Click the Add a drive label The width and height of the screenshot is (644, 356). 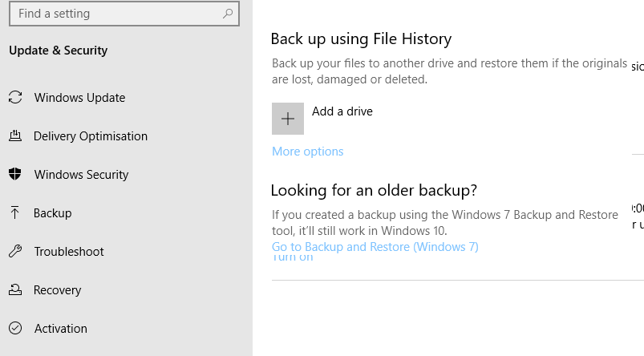click(342, 111)
